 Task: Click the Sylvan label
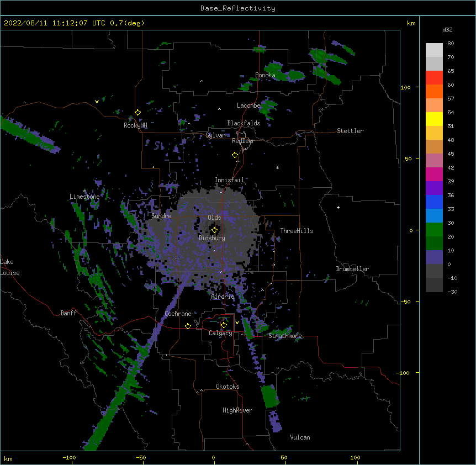(216, 135)
